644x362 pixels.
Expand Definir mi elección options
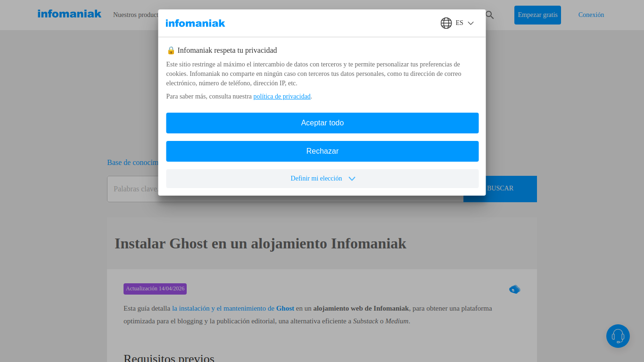(x=322, y=179)
